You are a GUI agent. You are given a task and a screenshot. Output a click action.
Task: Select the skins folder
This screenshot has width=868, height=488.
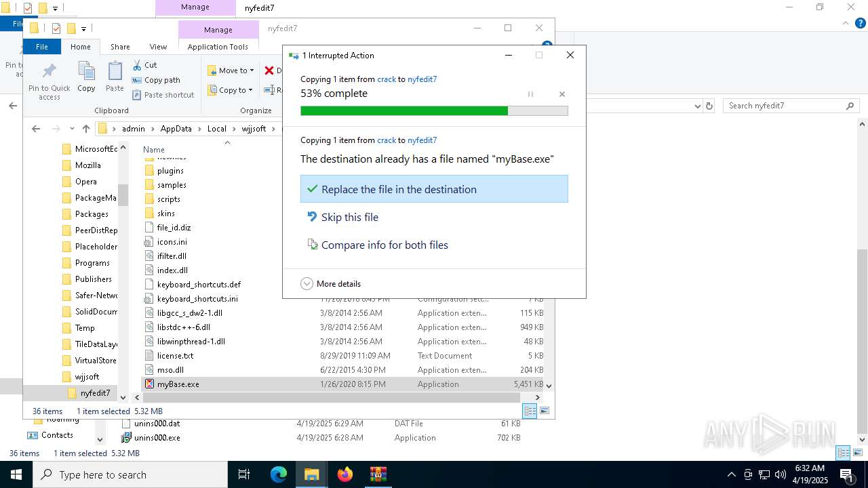pyautogui.click(x=166, y=213)
